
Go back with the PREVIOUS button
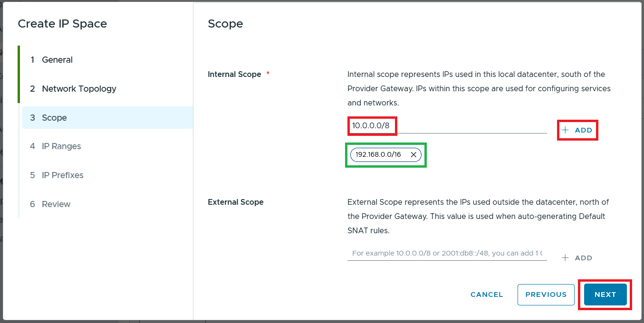546,294
